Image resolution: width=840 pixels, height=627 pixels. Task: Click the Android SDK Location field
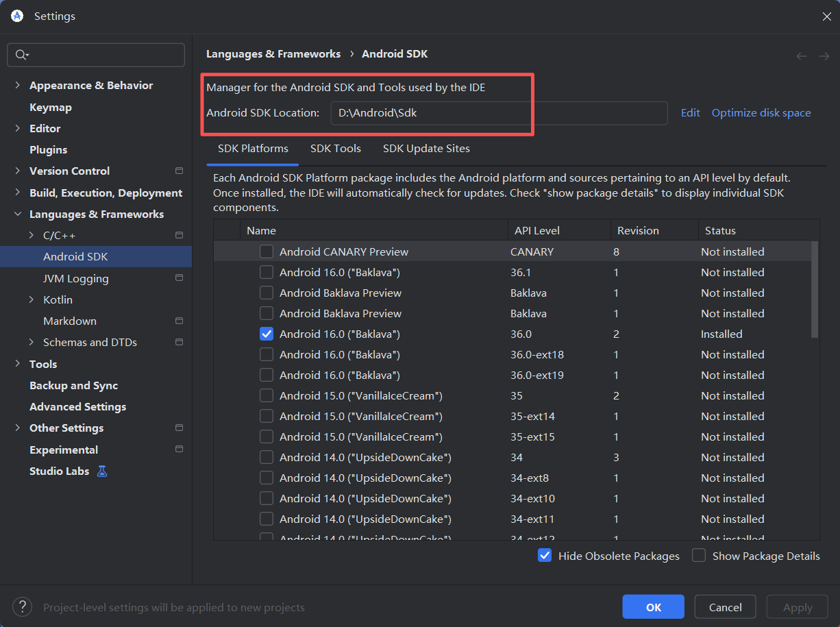(499, 113)
